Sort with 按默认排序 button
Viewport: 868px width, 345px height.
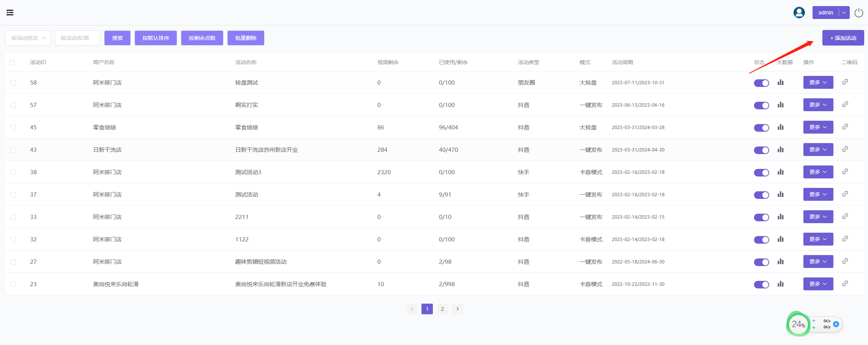tap(156, 38)
